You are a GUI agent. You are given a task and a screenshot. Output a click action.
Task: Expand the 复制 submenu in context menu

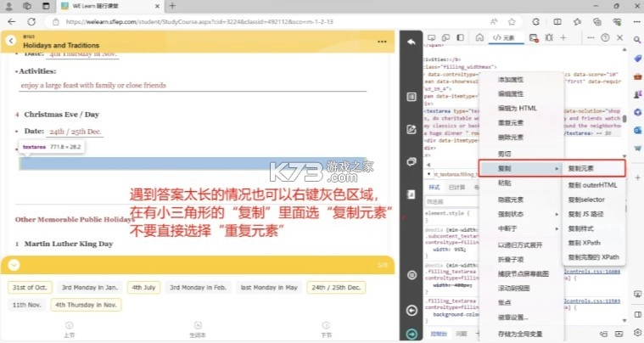click(518, 168)
